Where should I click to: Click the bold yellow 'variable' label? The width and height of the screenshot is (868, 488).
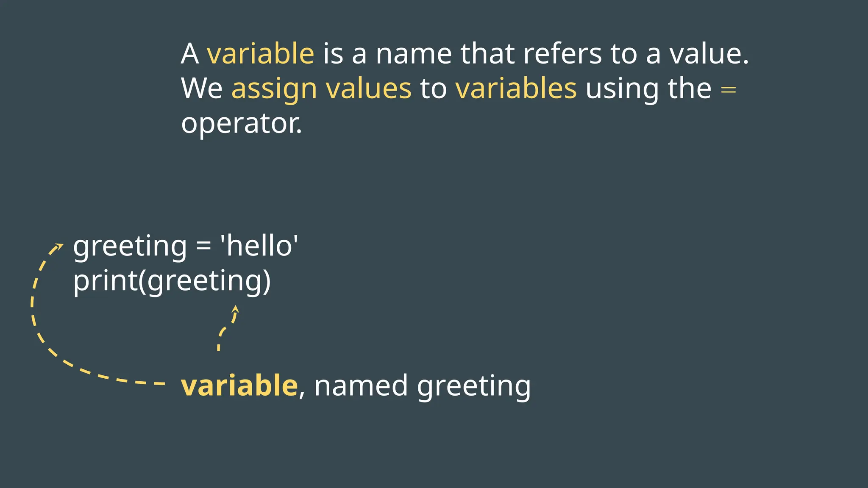coord(239,385)
